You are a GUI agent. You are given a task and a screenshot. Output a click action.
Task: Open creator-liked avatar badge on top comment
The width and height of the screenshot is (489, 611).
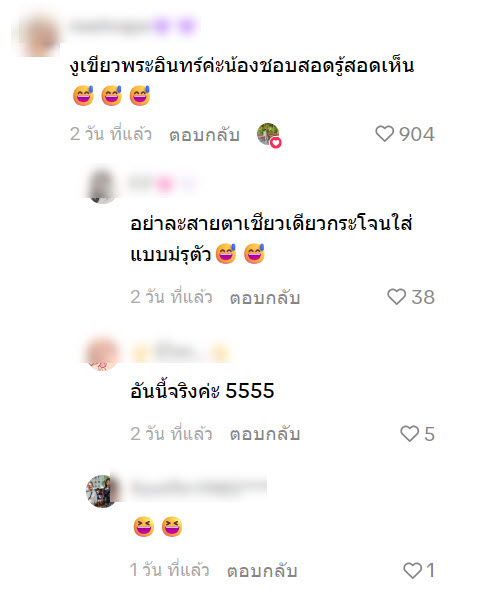pos(269,135)
